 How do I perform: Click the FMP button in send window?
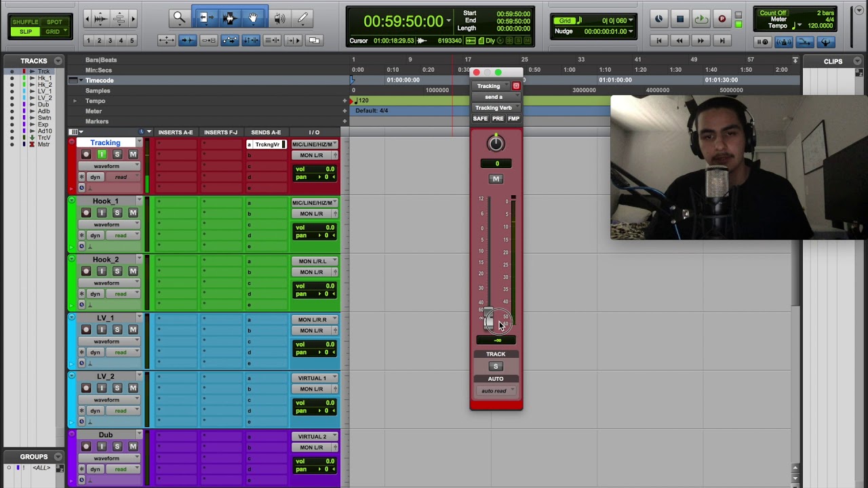pos(513,119)
